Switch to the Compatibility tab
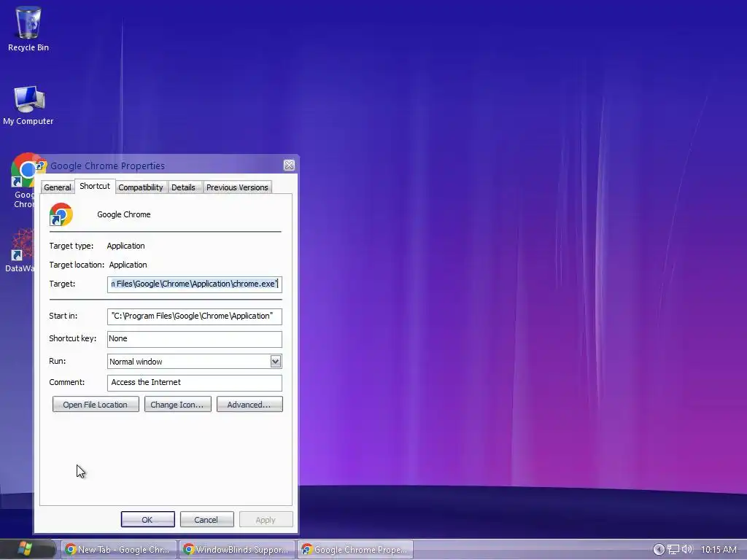The width and height of the screenshot is (747, 560). click(141, 187)
